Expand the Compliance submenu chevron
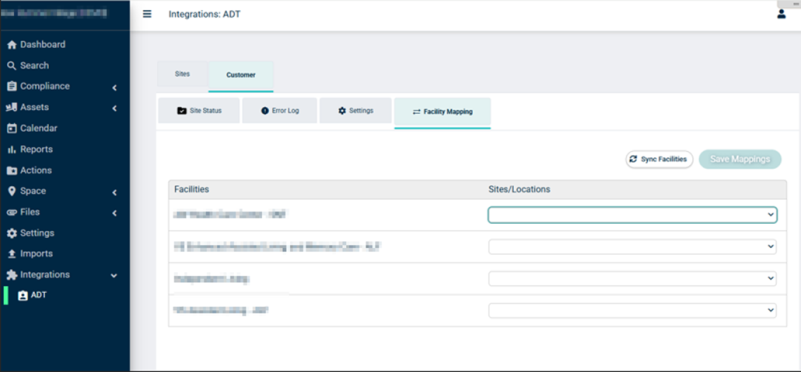Viewport: 801px width, 372px height. [x=114, y=88]
